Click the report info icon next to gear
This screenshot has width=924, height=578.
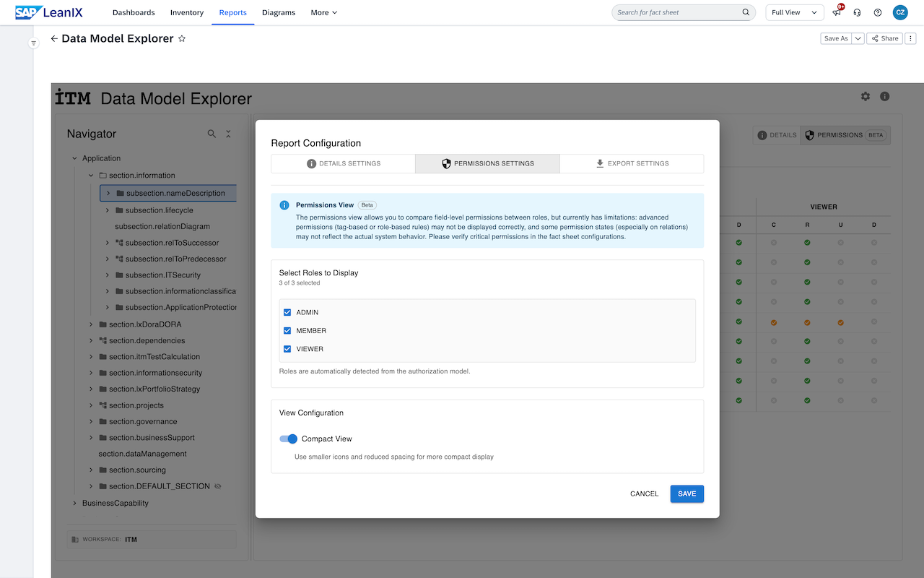click(x=884, y=96)
